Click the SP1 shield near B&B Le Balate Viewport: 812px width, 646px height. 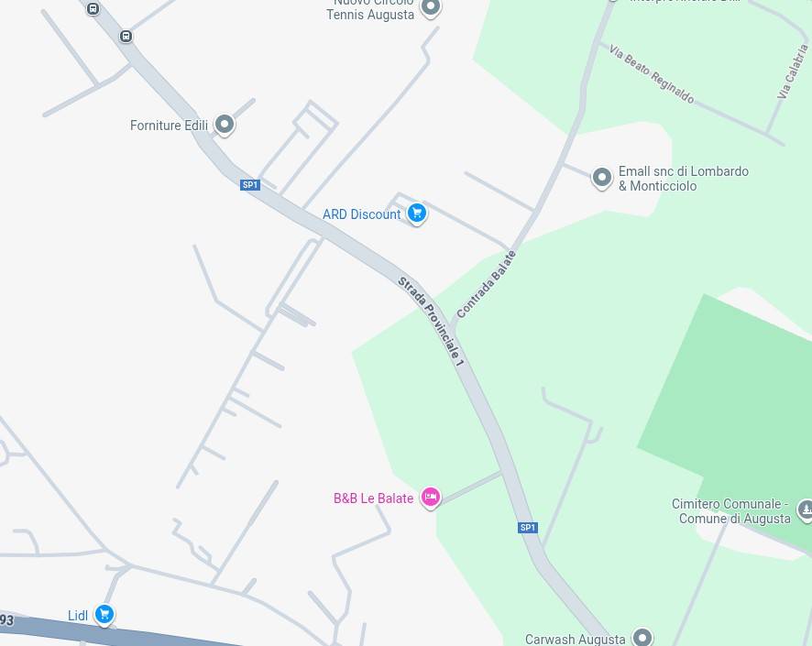528,528
